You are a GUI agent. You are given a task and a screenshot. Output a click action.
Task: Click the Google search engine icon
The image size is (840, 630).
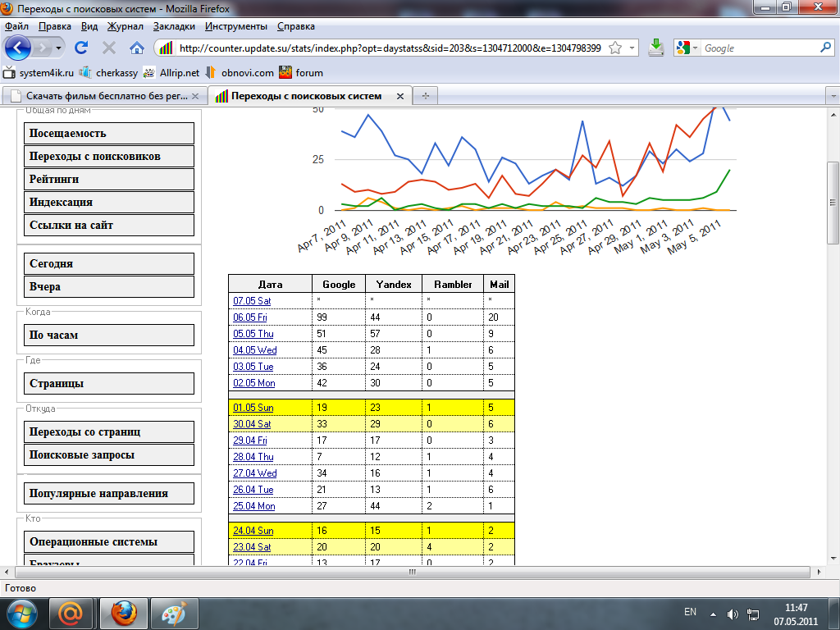(x=683, y=48)
